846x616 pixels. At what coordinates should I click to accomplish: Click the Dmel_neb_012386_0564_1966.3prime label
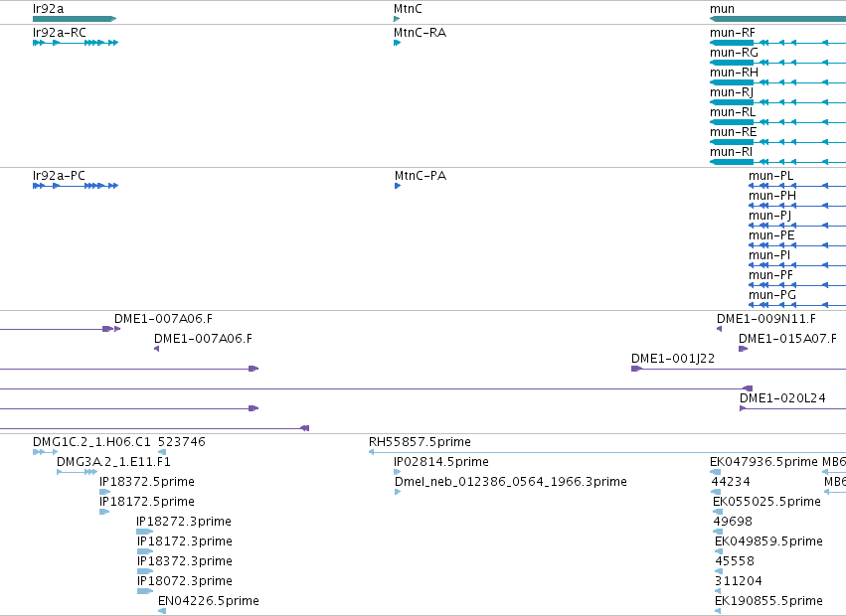[x=510, y=482]
